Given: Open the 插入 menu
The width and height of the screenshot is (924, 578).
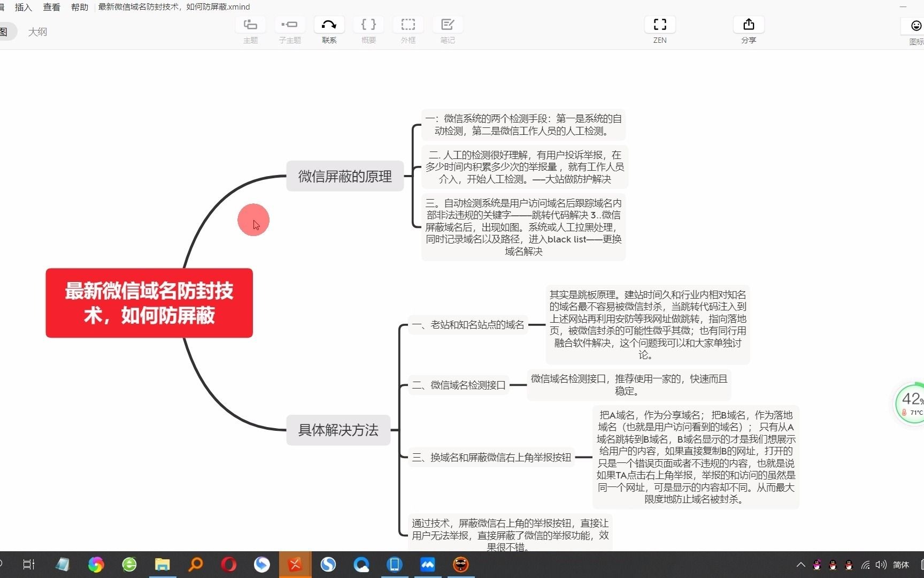Looking at the screenshot, I should pyautogui.click(x=23, y=7).
